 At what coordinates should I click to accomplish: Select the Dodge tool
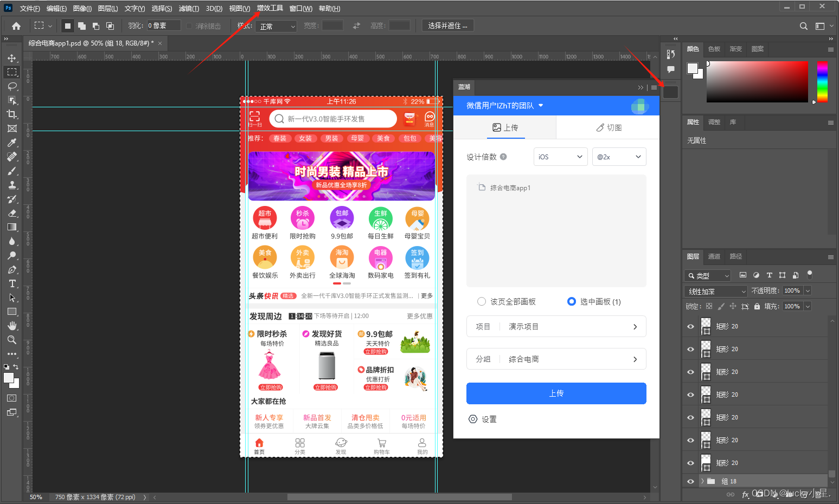coord(12,255)
